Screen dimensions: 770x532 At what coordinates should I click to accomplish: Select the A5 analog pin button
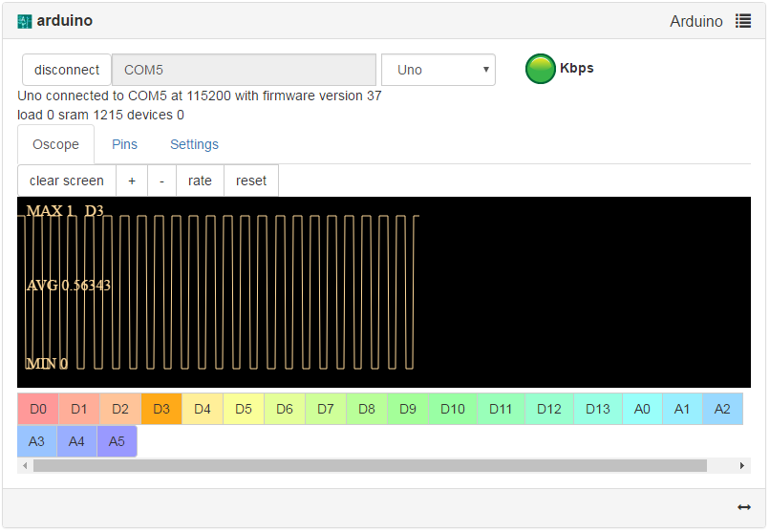tap(117, 441)
